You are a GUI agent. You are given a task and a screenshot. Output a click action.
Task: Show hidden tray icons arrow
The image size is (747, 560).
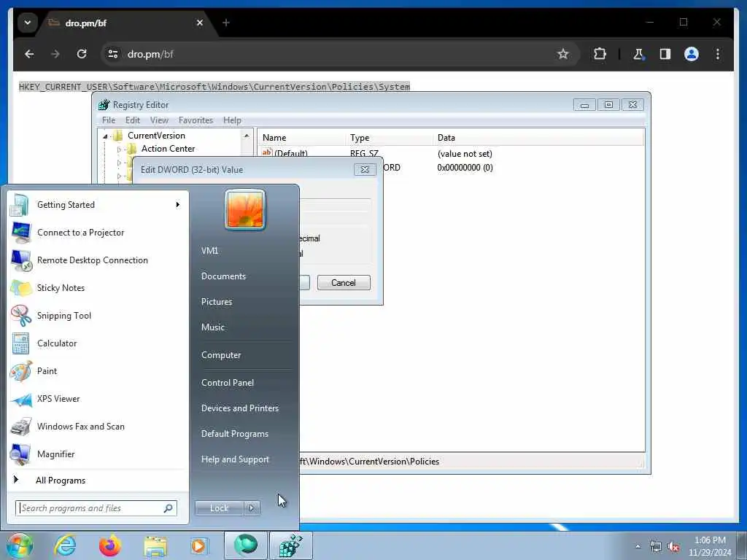click(638, 547)
